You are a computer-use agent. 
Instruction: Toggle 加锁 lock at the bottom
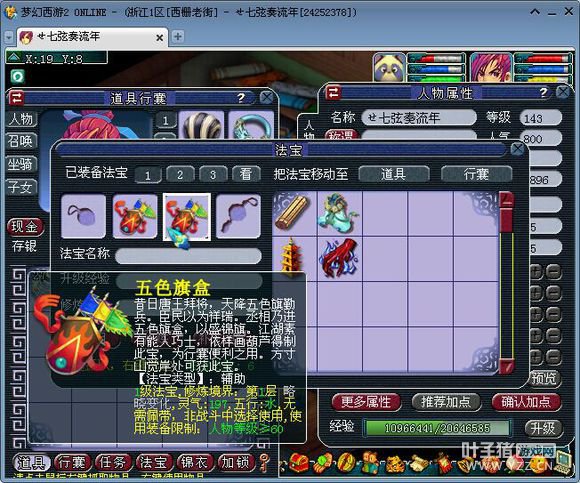click(x=236, y=462)
